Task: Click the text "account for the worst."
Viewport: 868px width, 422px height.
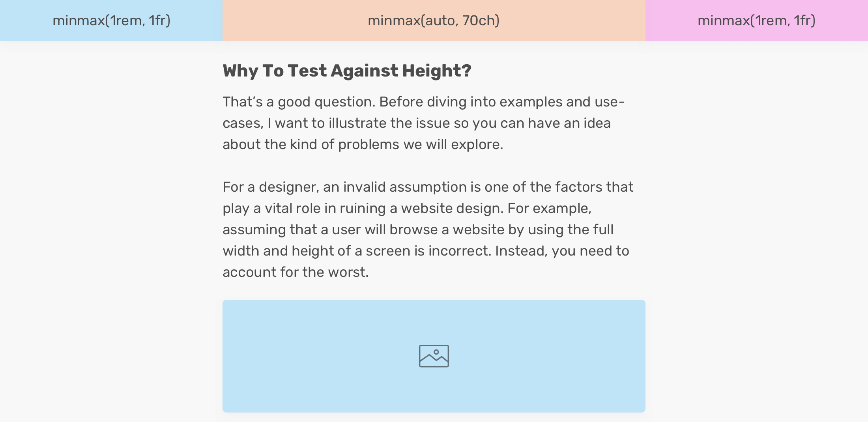Action: coord(296,272)
